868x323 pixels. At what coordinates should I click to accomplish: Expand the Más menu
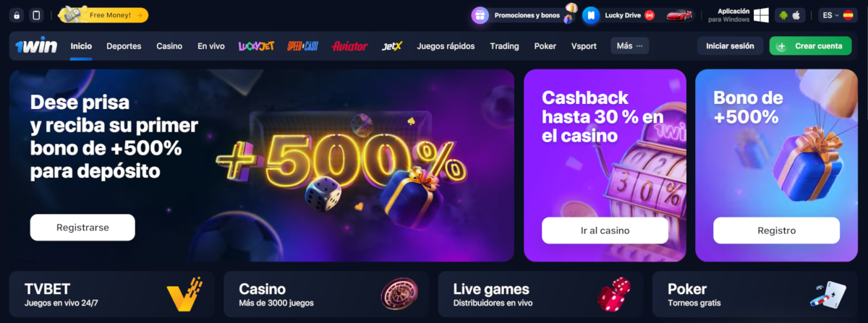pos(629,46)
